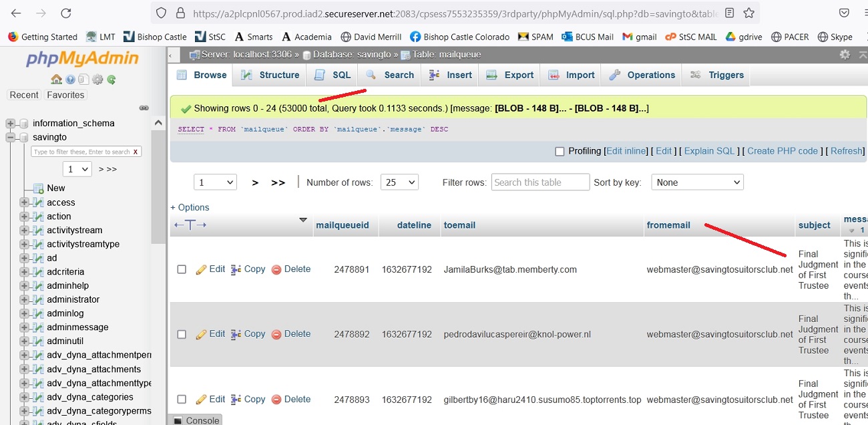
Task: Click the Explain SQL link
Action: [x=709, y=151]
